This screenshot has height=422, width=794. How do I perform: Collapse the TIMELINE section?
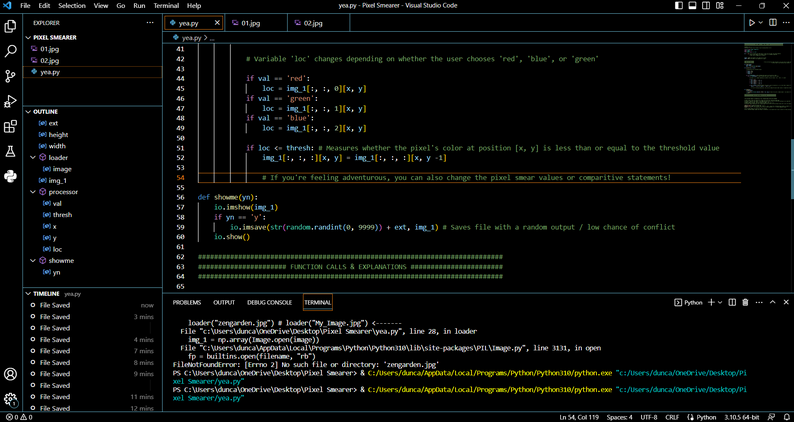(x=27, y=293)
